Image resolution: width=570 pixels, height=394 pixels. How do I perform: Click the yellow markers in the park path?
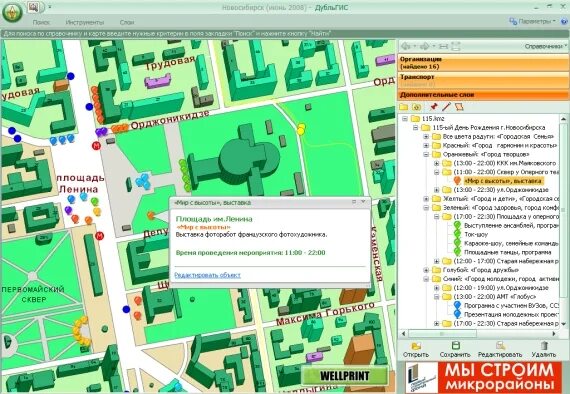pos(301,129)
